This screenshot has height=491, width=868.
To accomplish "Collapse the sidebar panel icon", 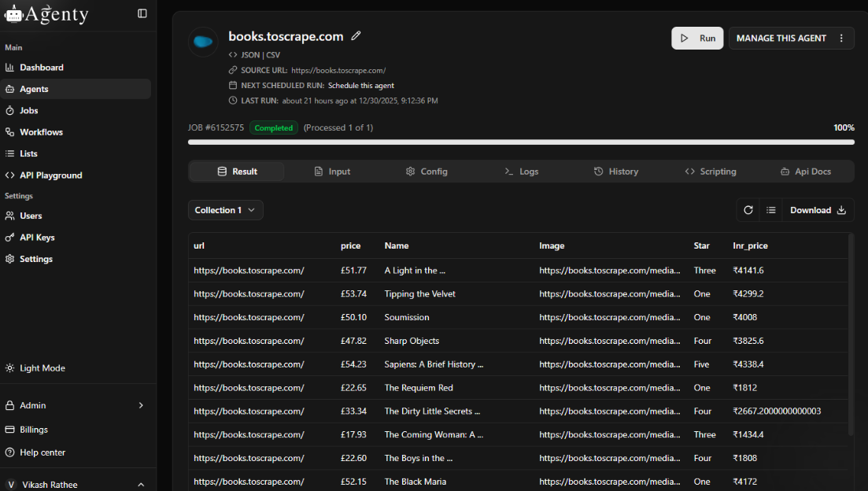I will click(x=142, y=13).
